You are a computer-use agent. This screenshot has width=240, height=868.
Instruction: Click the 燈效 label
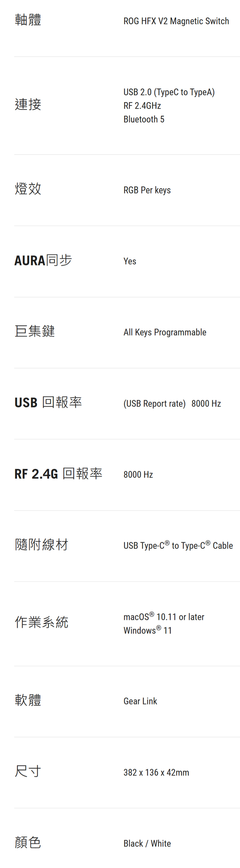[28, 189]
